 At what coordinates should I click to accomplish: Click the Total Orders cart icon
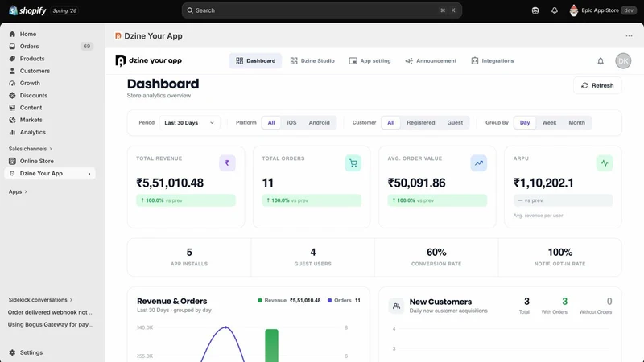click(353, 163)
